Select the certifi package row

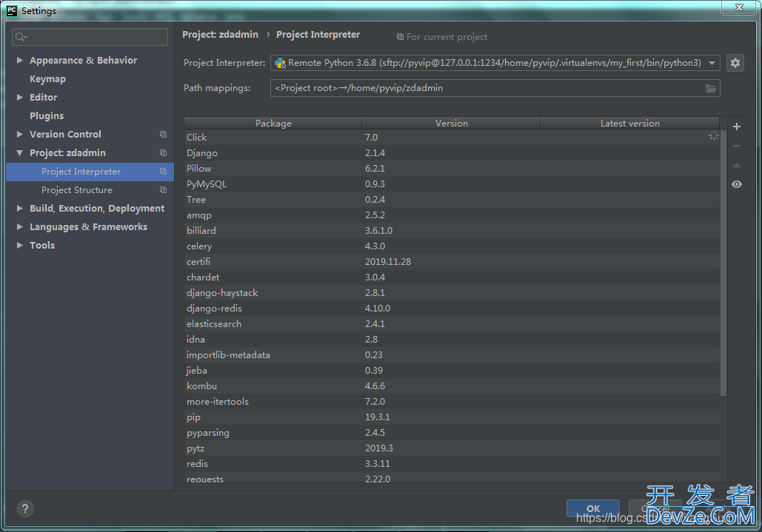[452, 262]
